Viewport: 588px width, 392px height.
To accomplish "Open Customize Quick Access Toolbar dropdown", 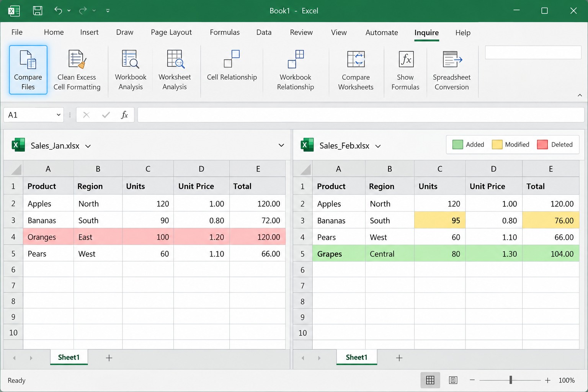I will pos(108,11).
